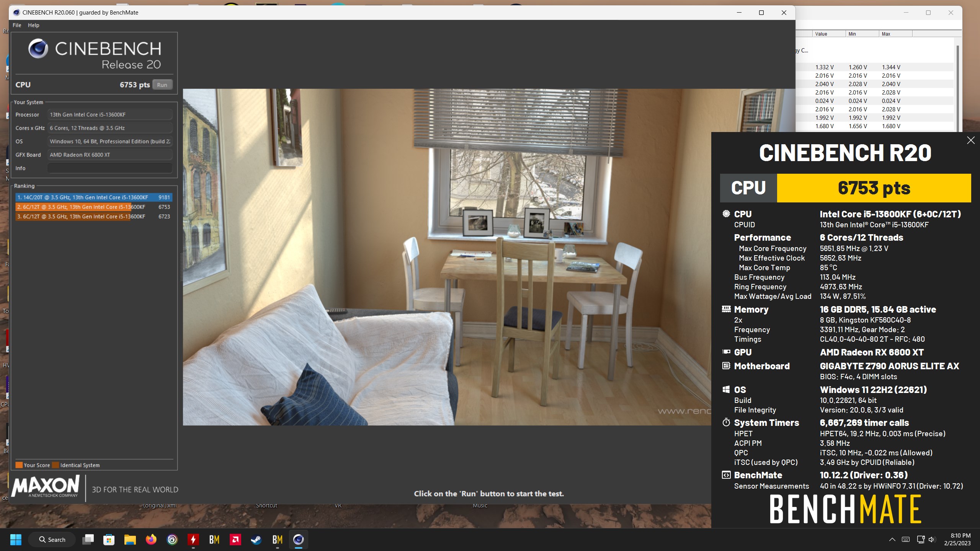The width and height of the screenshot is (980, 551).
Task: Maximize the Cinebench window
Action: 761,13
